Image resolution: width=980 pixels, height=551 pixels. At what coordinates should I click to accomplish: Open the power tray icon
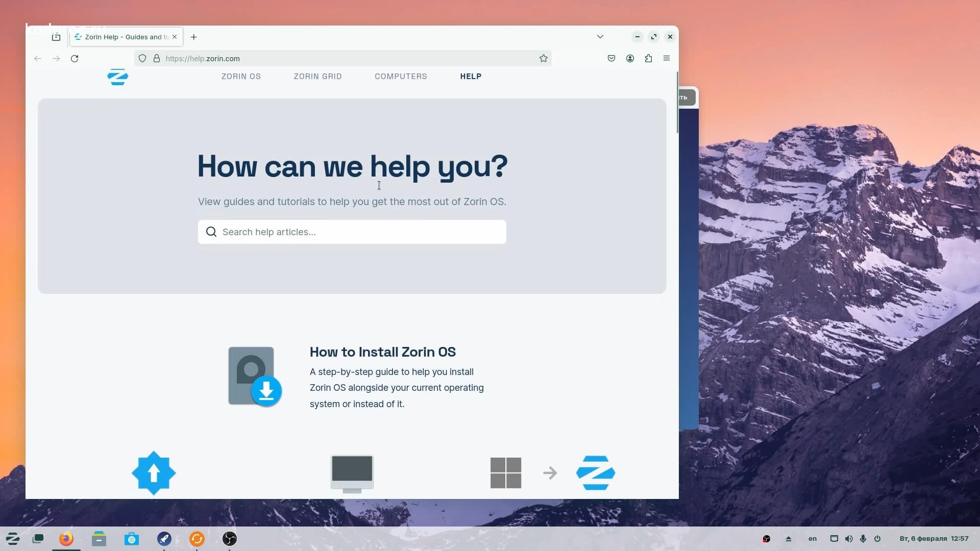[877, 539]
